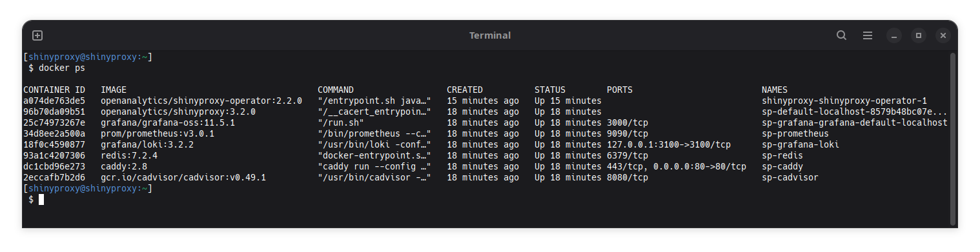
Task: Click port 6379/tcp
Action: click(628, 155)
